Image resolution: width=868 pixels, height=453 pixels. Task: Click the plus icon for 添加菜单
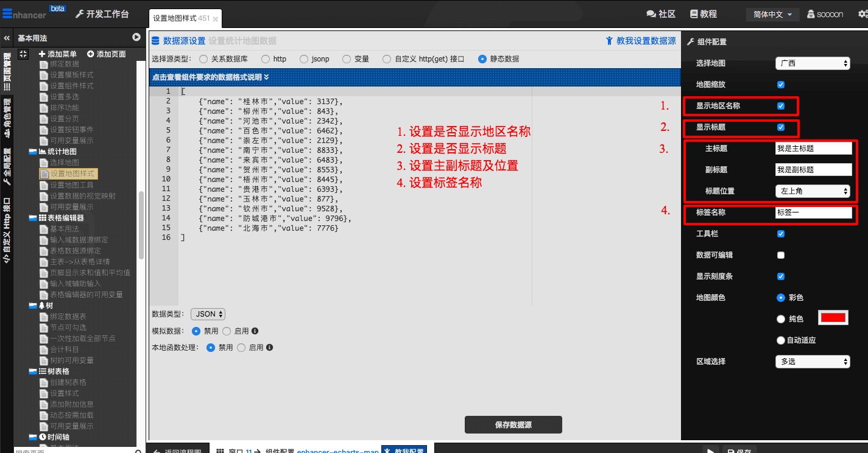(42, 54)
